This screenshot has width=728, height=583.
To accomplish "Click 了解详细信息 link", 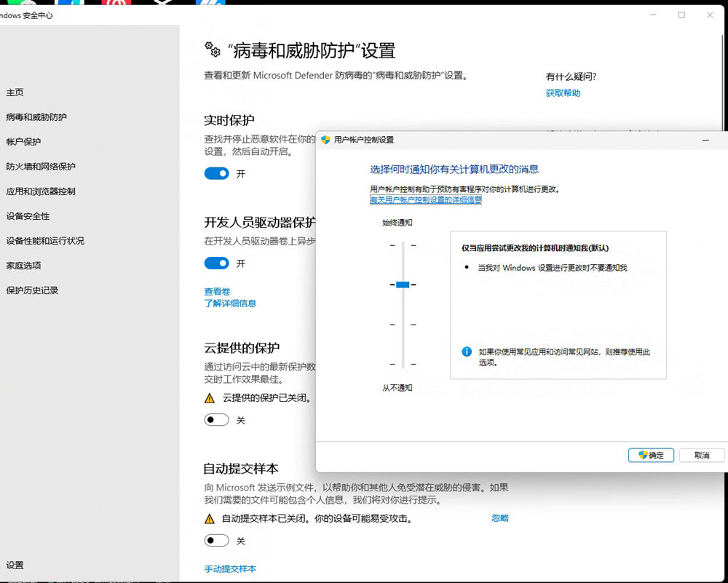I will (230, 303).
